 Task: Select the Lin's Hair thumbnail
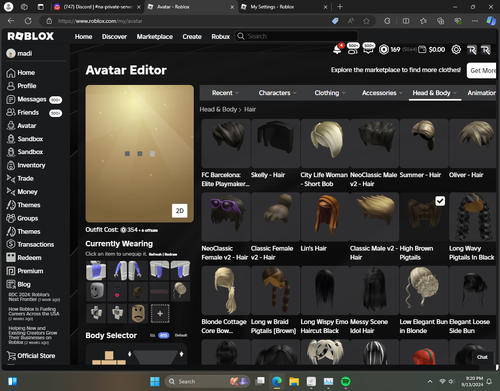325,217
